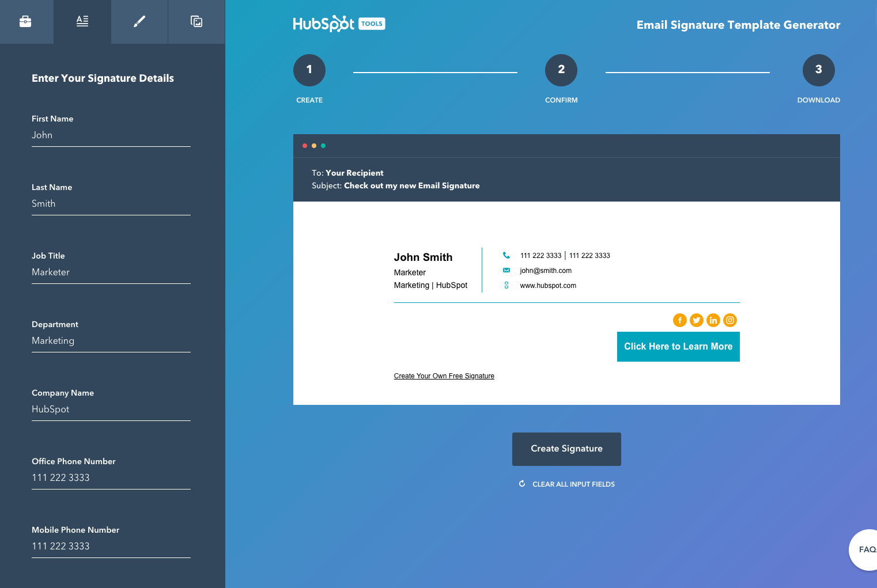Open the briefcase templates tab

pyautogui.click(x=25, y=22)
